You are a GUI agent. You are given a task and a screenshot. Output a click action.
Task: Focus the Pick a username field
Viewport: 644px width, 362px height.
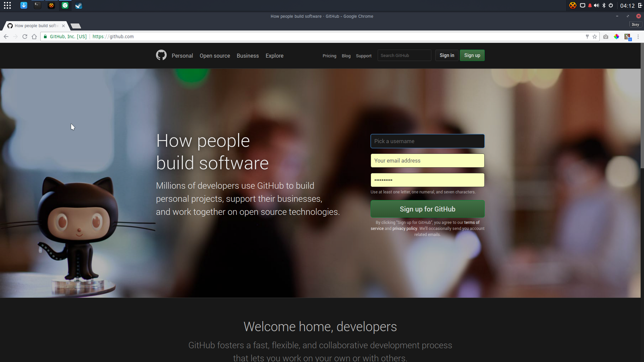pyautogui.click(x=427, y=141)
